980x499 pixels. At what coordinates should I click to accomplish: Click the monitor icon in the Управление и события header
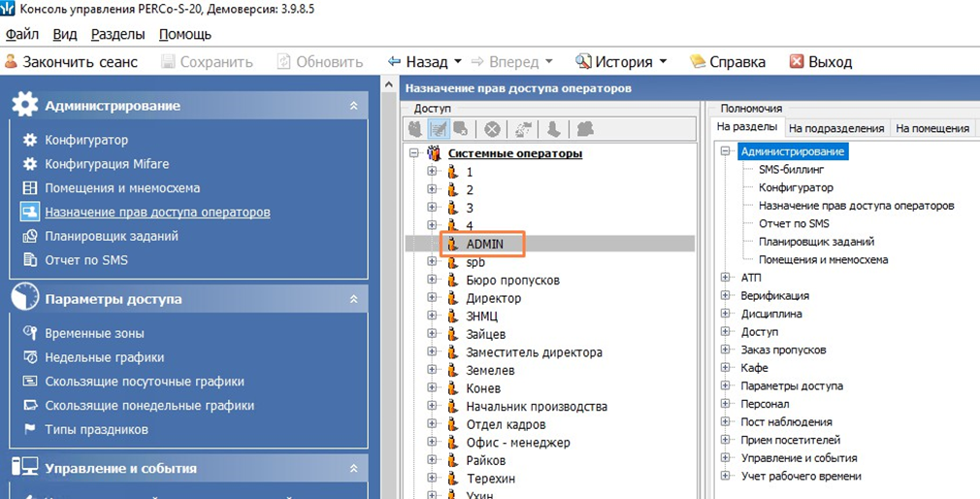25,468
